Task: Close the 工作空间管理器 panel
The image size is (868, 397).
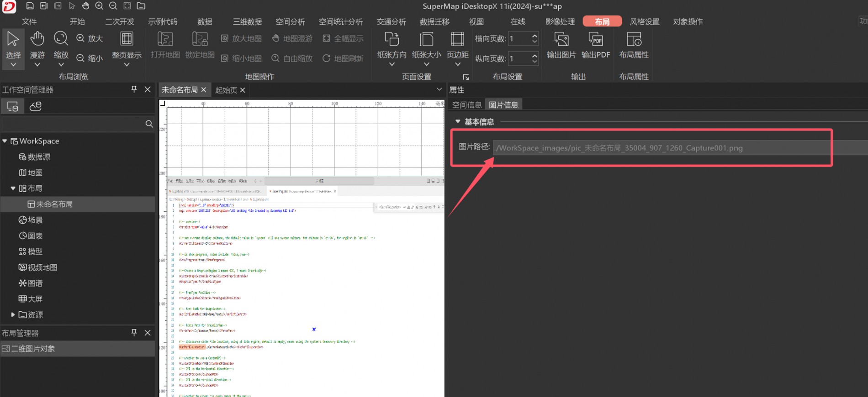Action: point(148,89)
